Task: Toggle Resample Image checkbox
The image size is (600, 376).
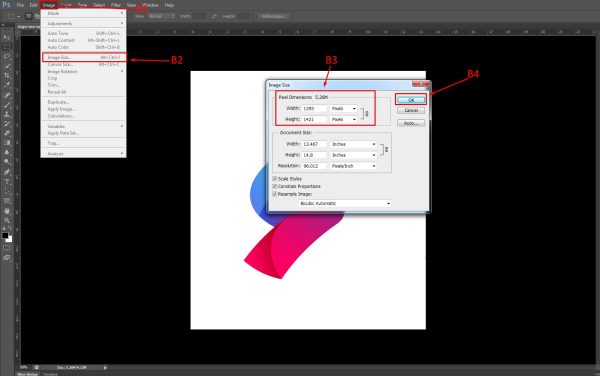Action: point(274,194)
